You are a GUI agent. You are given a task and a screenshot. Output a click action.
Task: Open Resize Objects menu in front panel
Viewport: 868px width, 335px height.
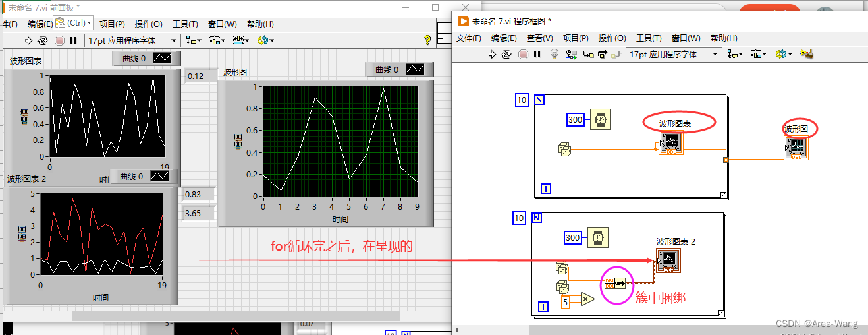(240, 40)
